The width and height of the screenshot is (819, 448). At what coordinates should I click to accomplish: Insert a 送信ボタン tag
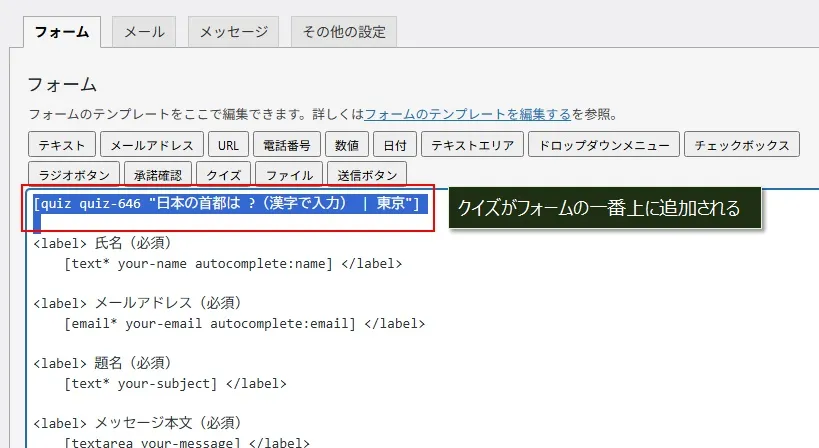click(x=366, y=175)
